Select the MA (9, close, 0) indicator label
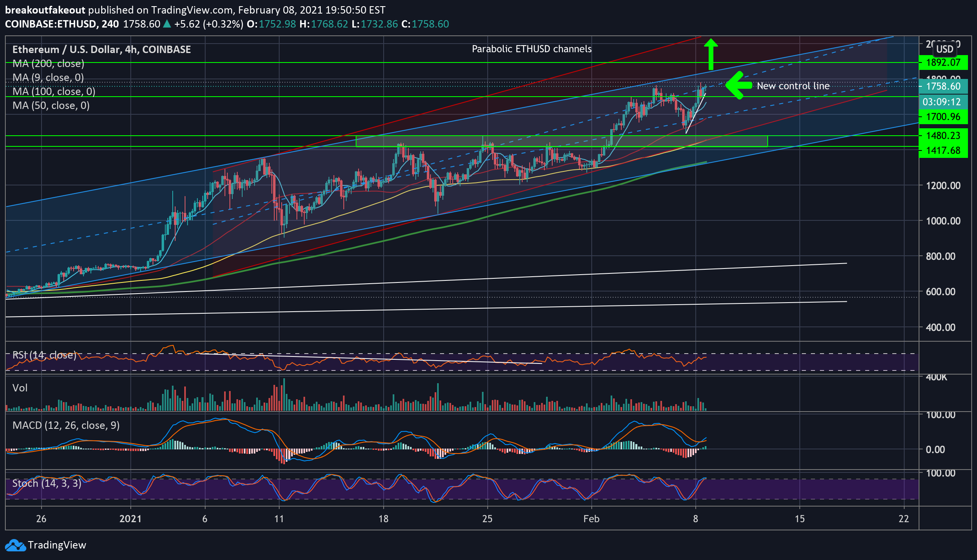This screenshot has width=977, height=560. 48,78
